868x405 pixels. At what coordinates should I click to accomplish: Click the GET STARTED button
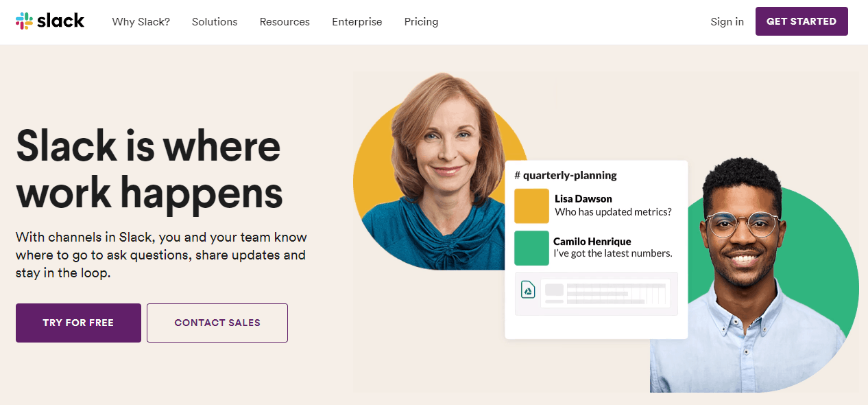click(801, 21)
